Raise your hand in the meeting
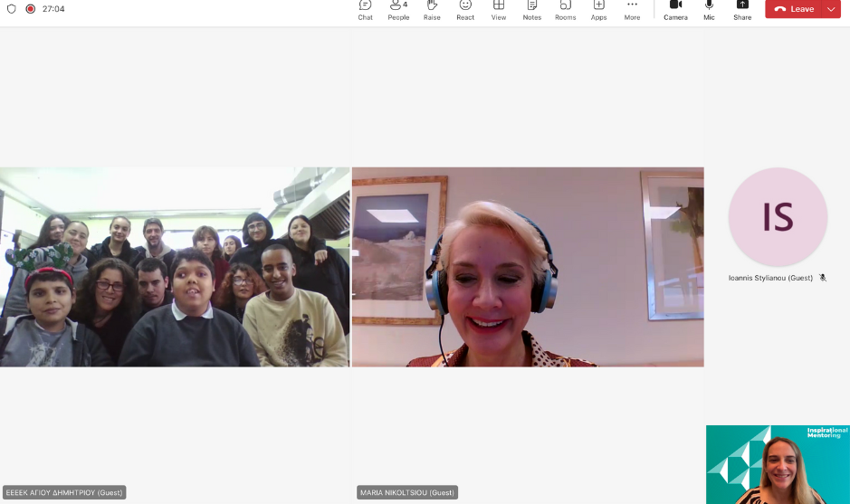This screenshot has width=850, height=504. click(x=432, y=10)
